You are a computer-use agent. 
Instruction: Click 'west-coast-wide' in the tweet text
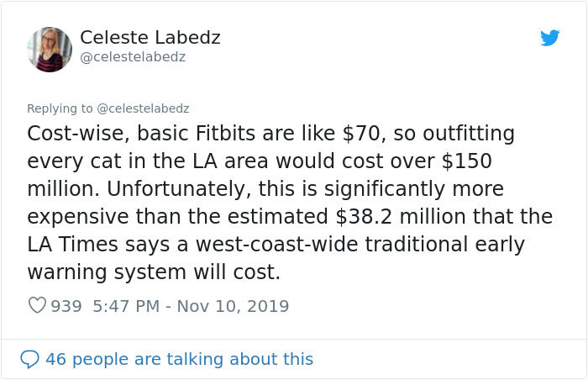click(x=276, y=245)
